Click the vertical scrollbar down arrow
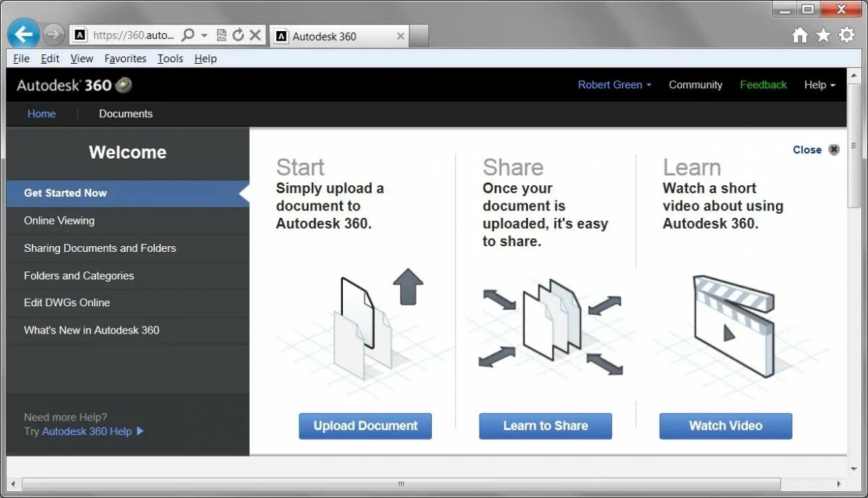 coord(854,470)
